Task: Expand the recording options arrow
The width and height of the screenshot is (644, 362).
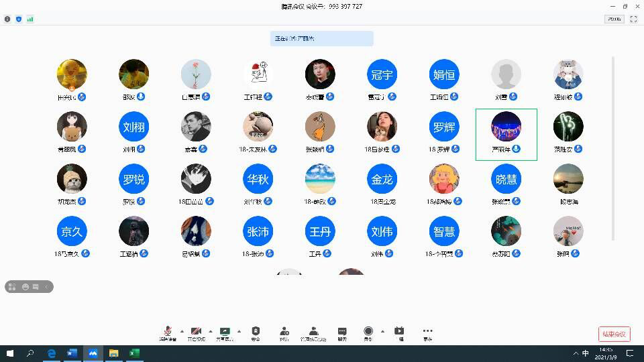Action: click(x=382, y=331)
